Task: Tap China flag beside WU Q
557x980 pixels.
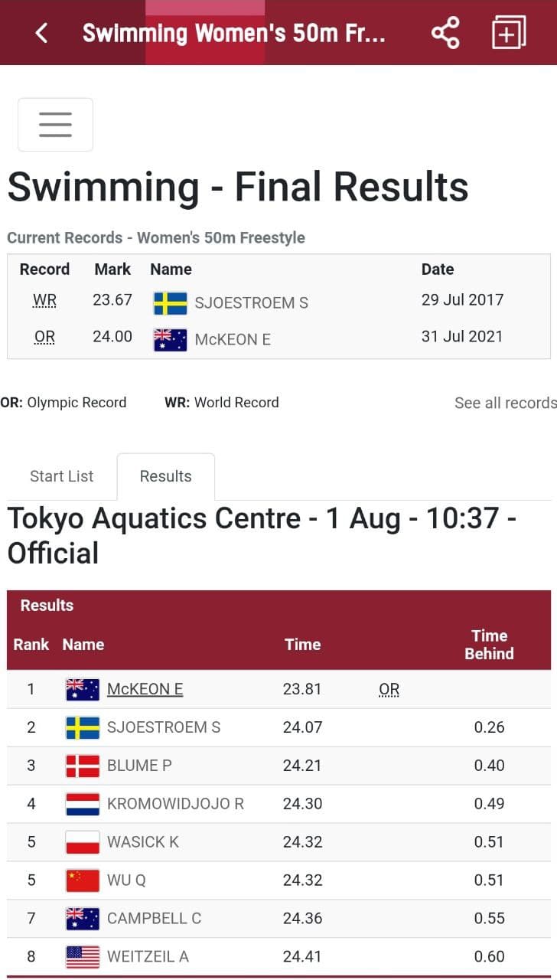Action: pyautogui.click(x=83, y=880)
